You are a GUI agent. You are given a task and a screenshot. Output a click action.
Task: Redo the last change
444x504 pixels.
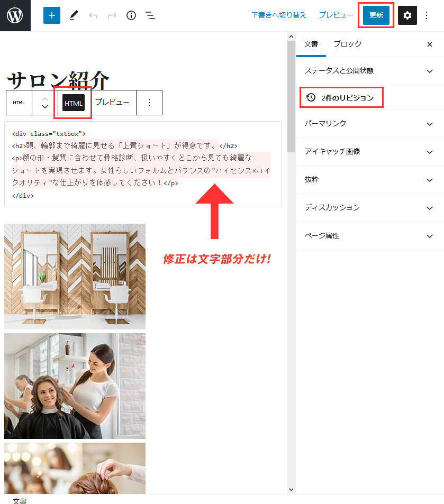click(x=112, y=15)
